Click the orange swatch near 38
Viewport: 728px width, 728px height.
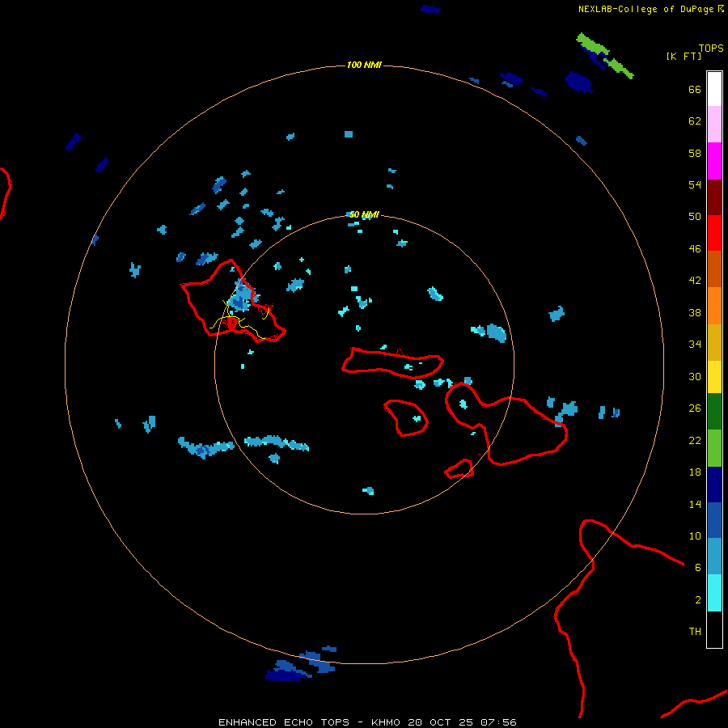coord(714,305)
